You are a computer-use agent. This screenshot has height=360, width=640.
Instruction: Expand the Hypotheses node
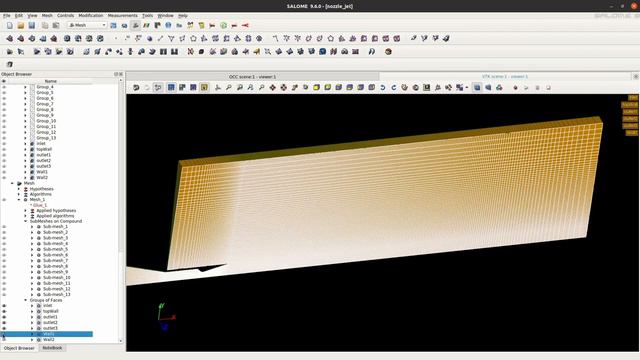[19, 189]
